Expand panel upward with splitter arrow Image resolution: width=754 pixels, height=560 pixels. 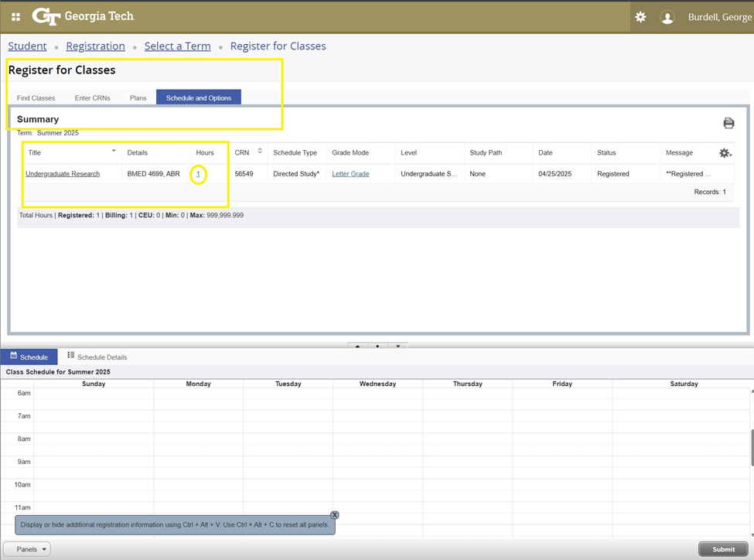click(357, 347)
